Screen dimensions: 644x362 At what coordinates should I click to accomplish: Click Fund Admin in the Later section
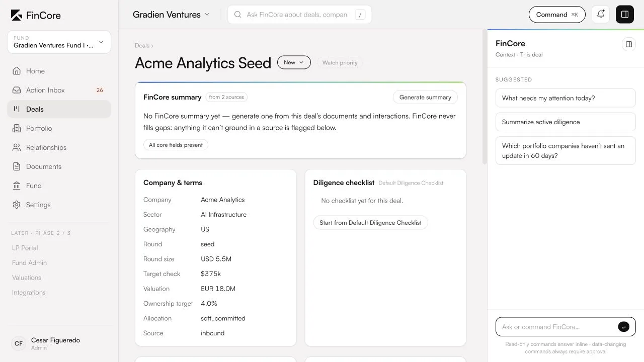[x=29, y=262]
